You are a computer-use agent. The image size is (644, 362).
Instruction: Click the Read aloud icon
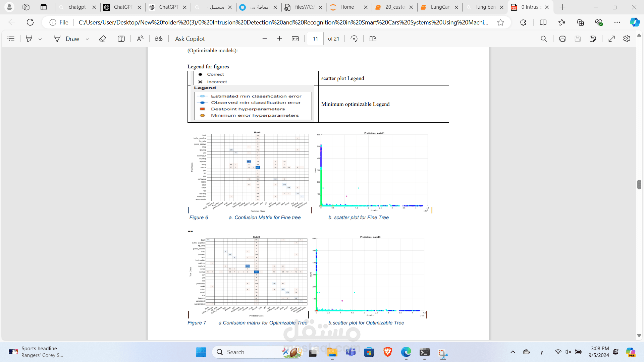(x=140, y=39)
